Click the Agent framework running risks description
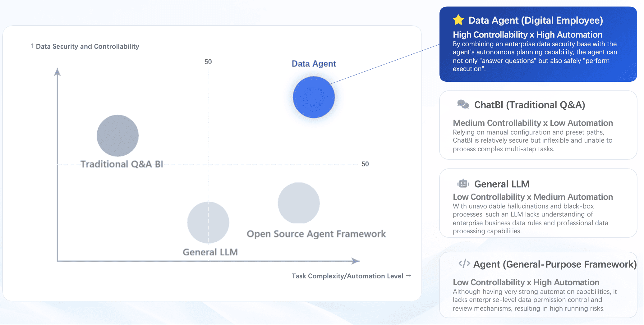Viewport: 644px width, 325px height. tap(535, 300)
